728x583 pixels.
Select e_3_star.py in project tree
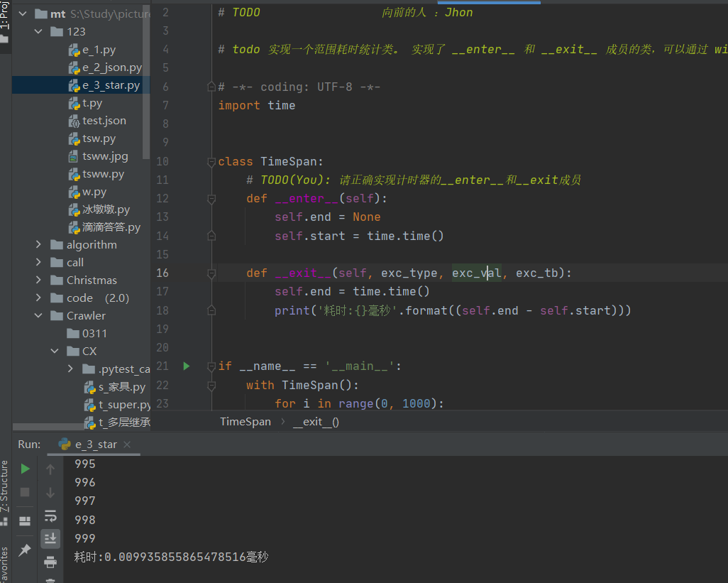104,85
